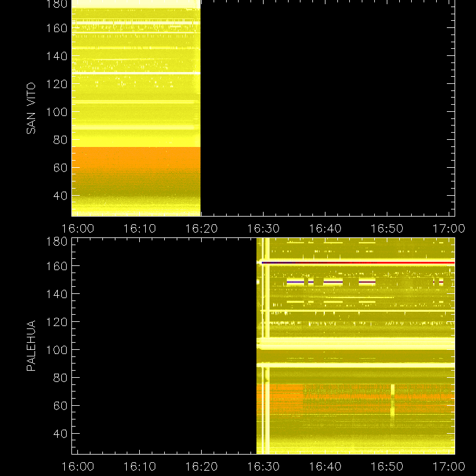Select the 17:00 label on San Vito time axis

(449, 228)
